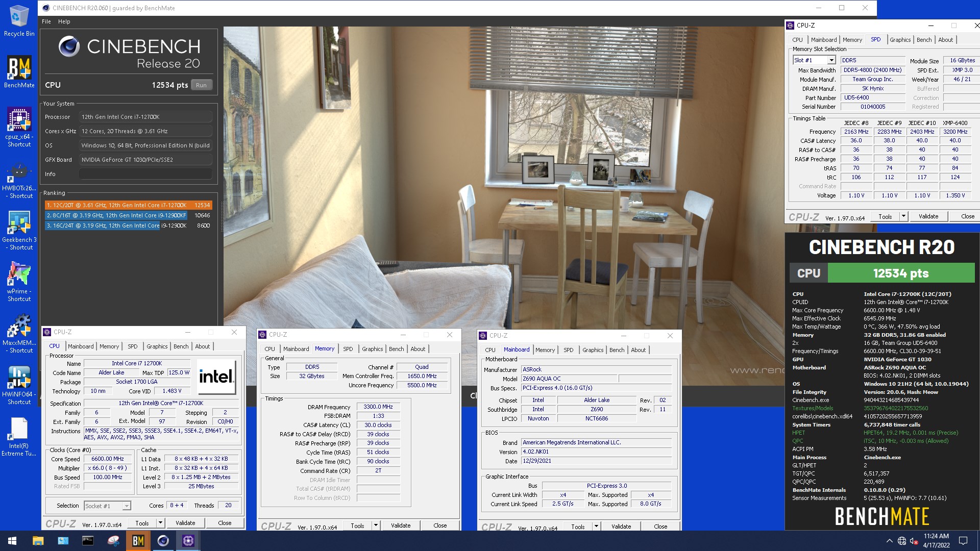Open Tools dropdown arrow in CPU window
Viewport: 980px width, 551px height.
pos(160,523)
